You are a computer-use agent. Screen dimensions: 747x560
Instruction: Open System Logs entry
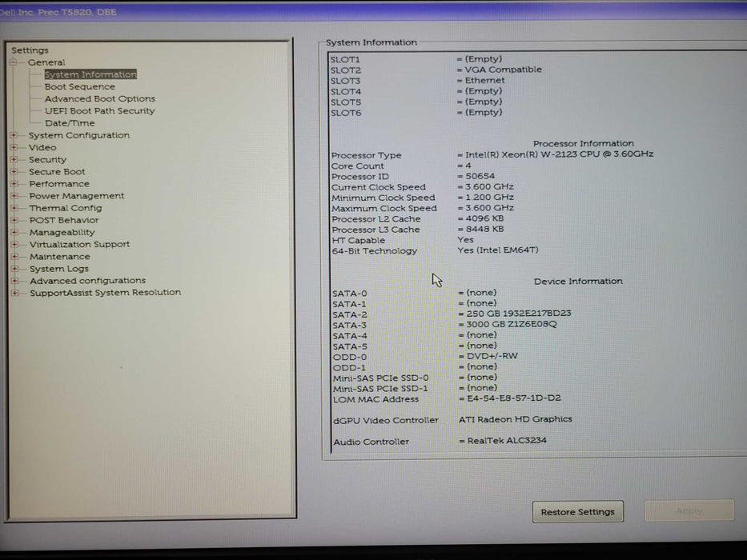point(59,269)
